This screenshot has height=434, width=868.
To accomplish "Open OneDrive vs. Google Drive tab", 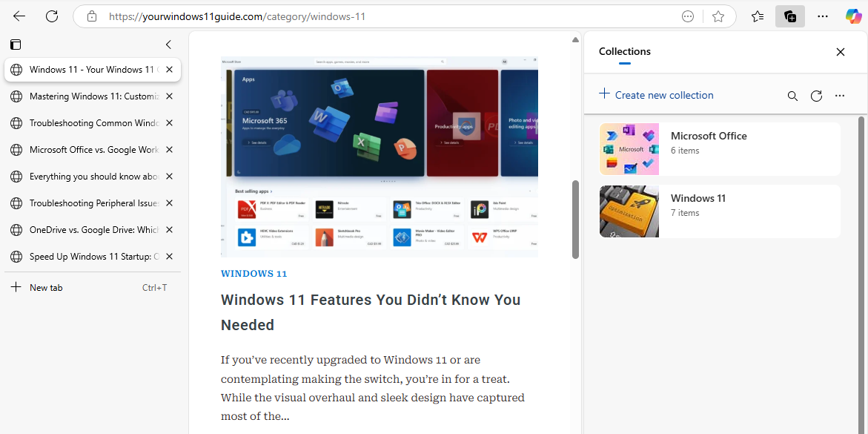I will coord(93,230).
